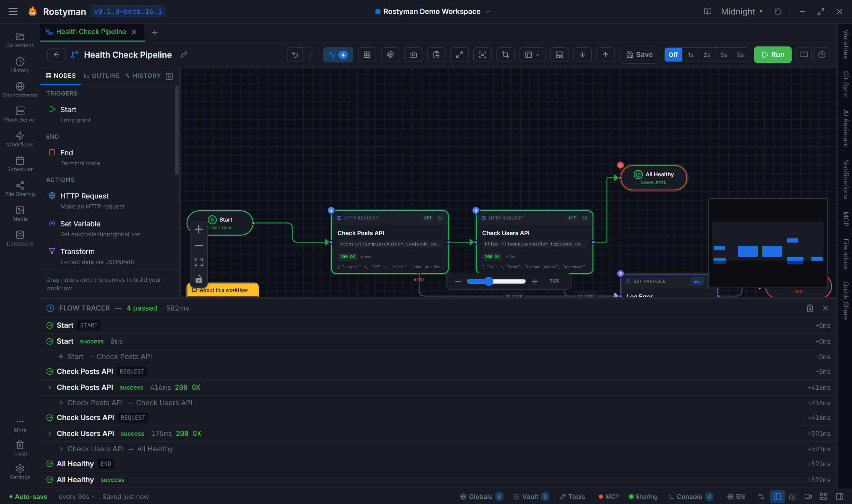This screenshot has height=504, width=852.
Task: Click the zoom slider plus button
Action: [x=535, y=281]
